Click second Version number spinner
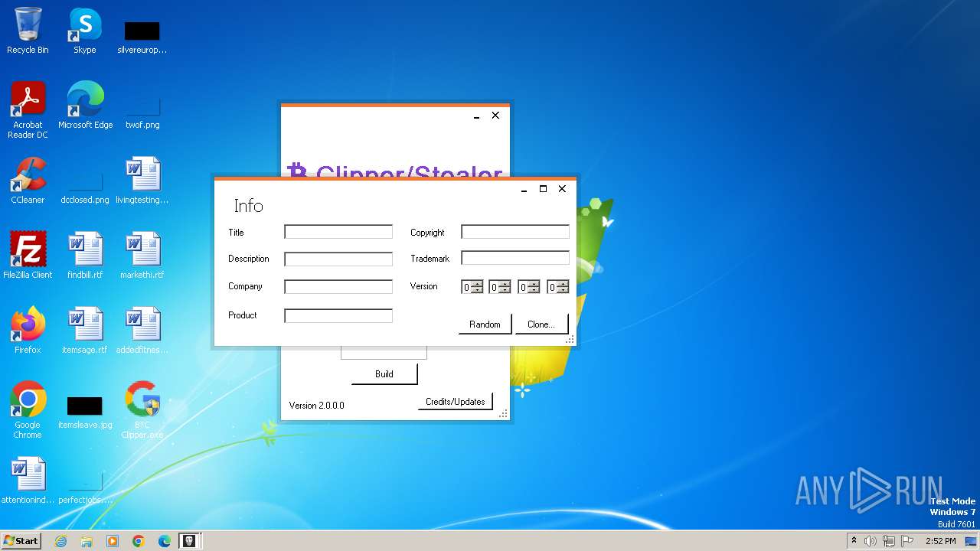Viewport: 980px width, 551px height. click(500, 287)
